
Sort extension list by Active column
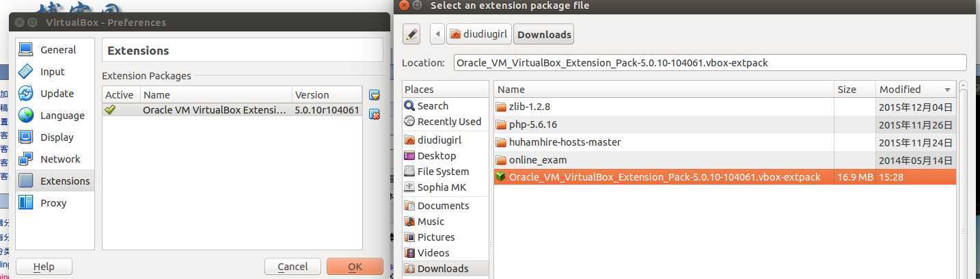tap(121, 94)
